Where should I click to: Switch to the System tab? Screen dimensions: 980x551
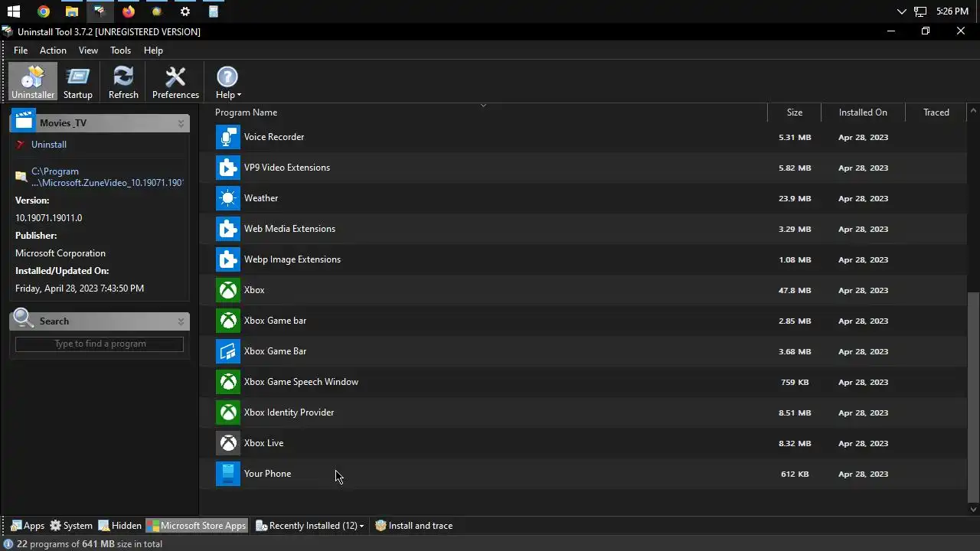pos(71,526)
